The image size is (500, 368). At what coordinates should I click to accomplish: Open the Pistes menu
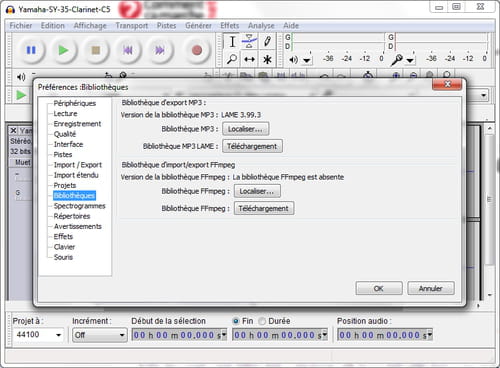click(x=166, y=26)
